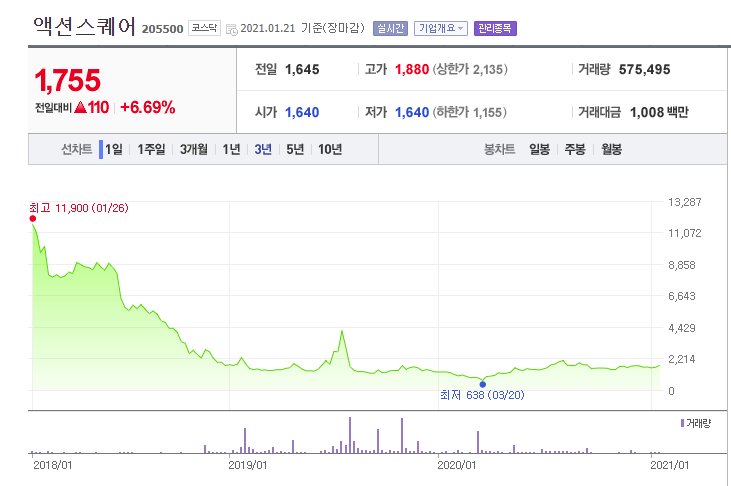Click the 실시간 button
Image resolution: width=731 pixels, height=486 pixels.
click(x=390, y=28)
